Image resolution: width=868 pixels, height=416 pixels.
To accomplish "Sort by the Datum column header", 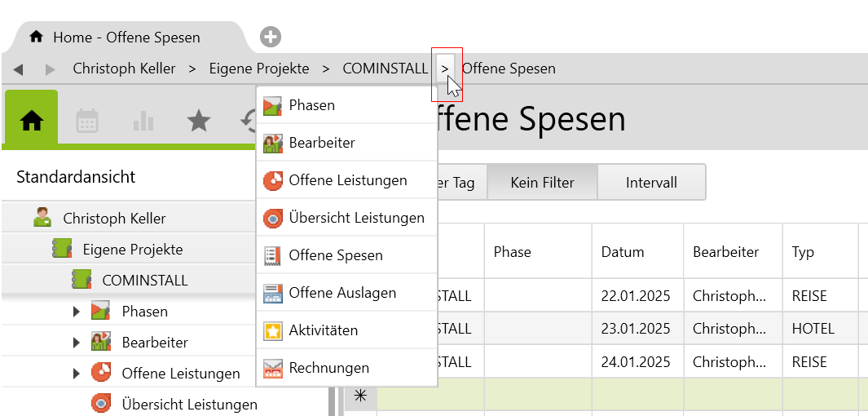I will pos(623,252).
